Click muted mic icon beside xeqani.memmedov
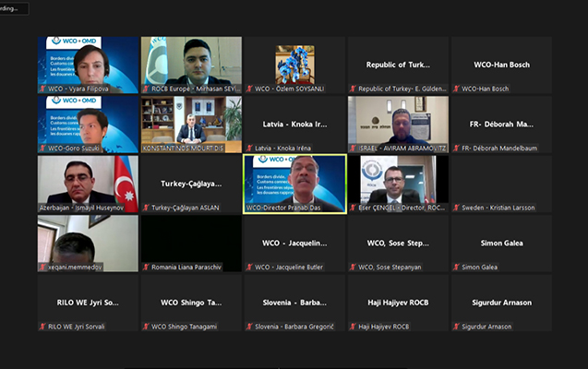 coord(42,268)
